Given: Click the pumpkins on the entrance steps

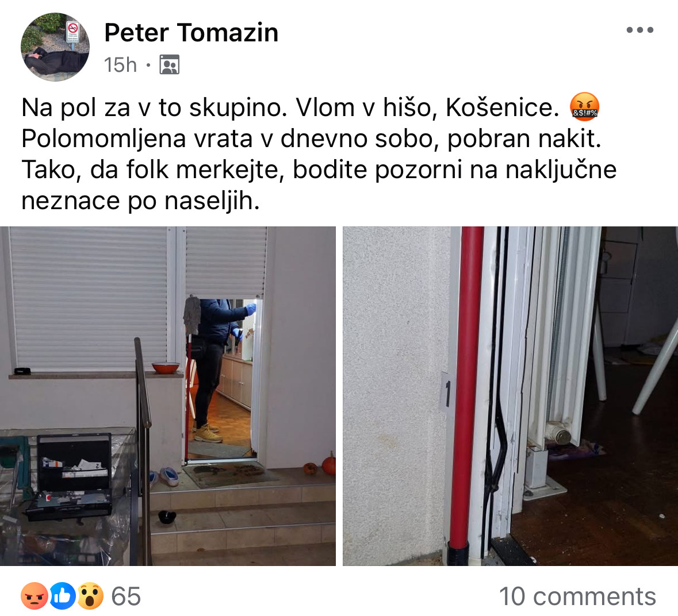Looking at the screenshot, I should [x=320, y=465].
